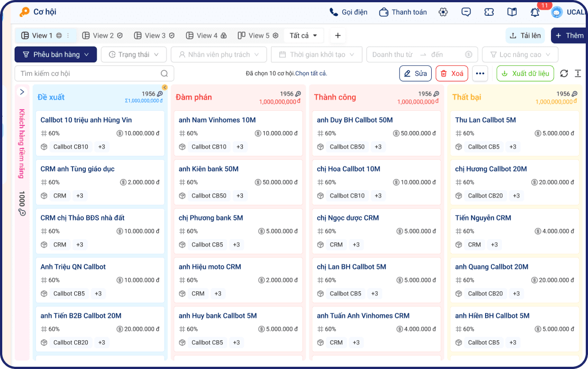The height and width of the screenshot is (369, 588).
Task: Click the search magnifier in Tìm kiếm cơ hội
Action: pos(164,73)
